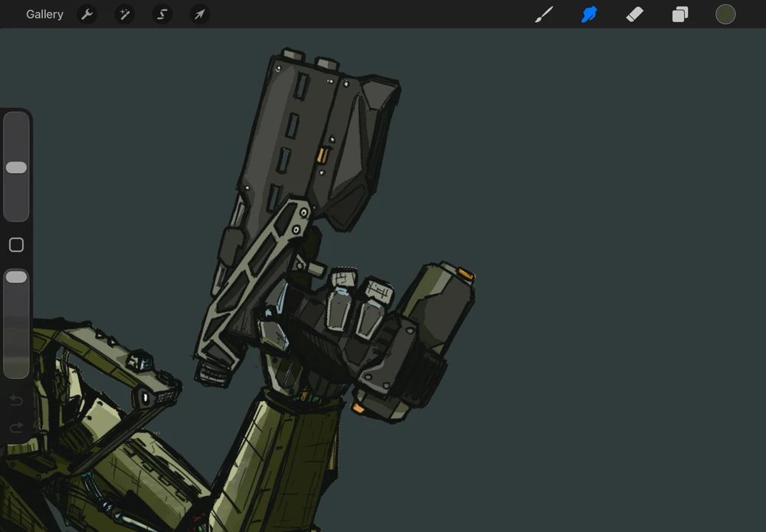Tap the white eye-shaped bolt on the left green strut
This screenshot has width=766, height=532.
144,397
